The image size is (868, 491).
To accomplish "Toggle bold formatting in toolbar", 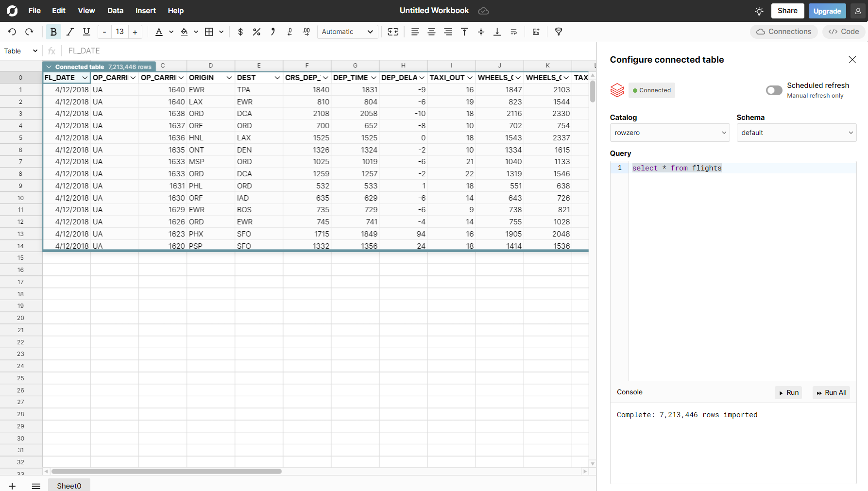I will 53,32.
